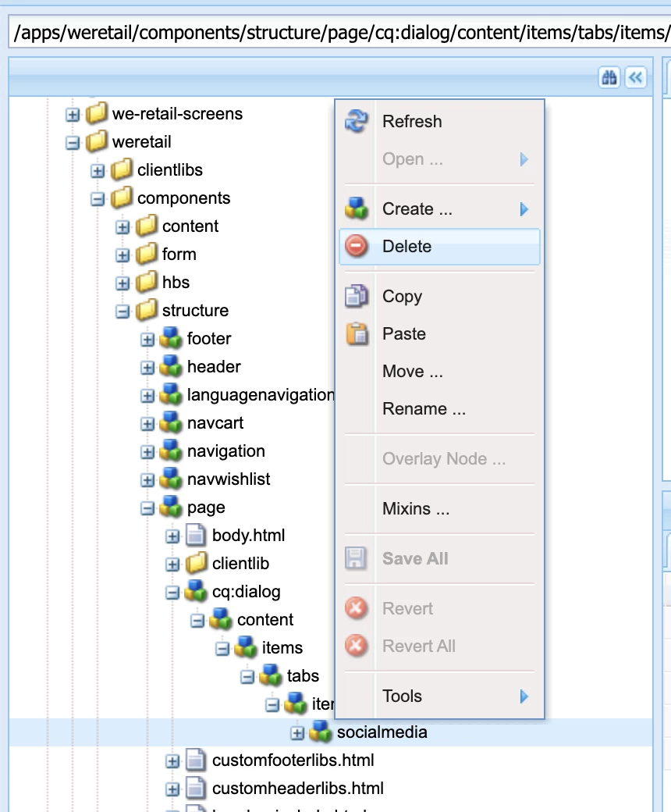The height and width of the screenshot is (812, 671).
Task: Expand the body.html file node
Action: click(x=172, y=536)
